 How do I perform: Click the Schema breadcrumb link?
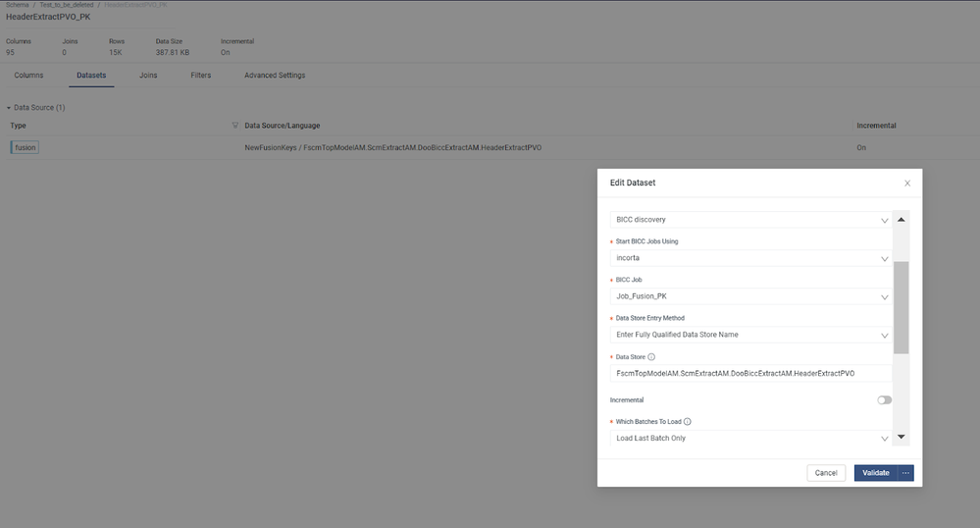point(18,5)
